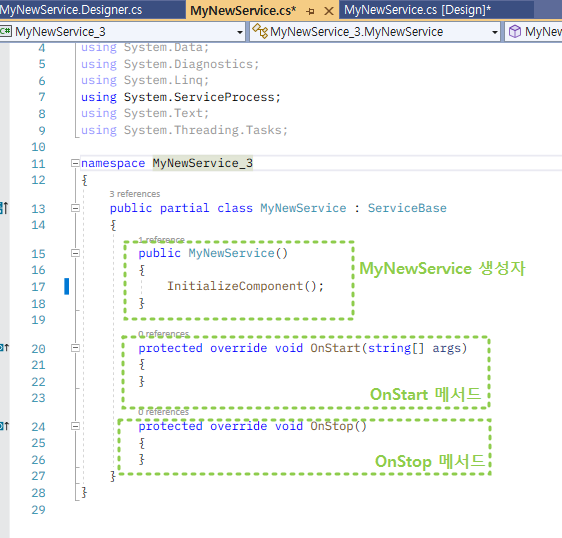This screenshot has width=562, height=538.
Task: Open the '3 references' CodeLens link
Action: [135, 194]
